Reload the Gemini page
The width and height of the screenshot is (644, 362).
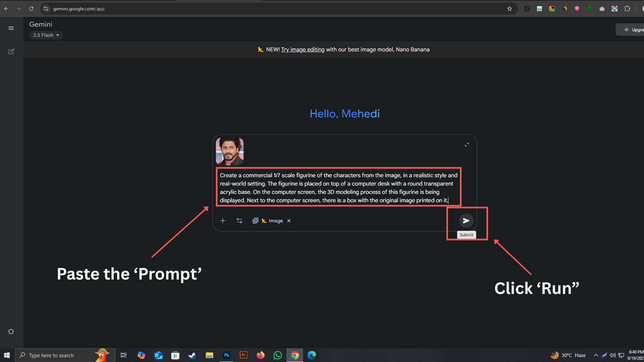pyautogui.click(x=31, y=9)
